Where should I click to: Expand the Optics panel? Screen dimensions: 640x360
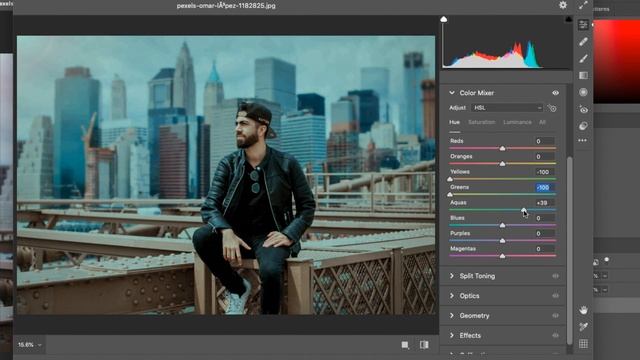452,296
